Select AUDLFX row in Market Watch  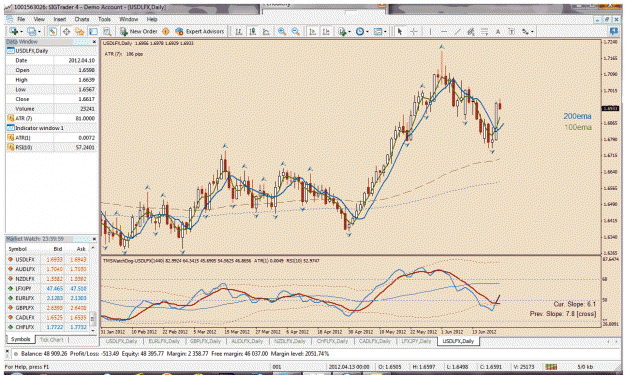coord(48,269)
